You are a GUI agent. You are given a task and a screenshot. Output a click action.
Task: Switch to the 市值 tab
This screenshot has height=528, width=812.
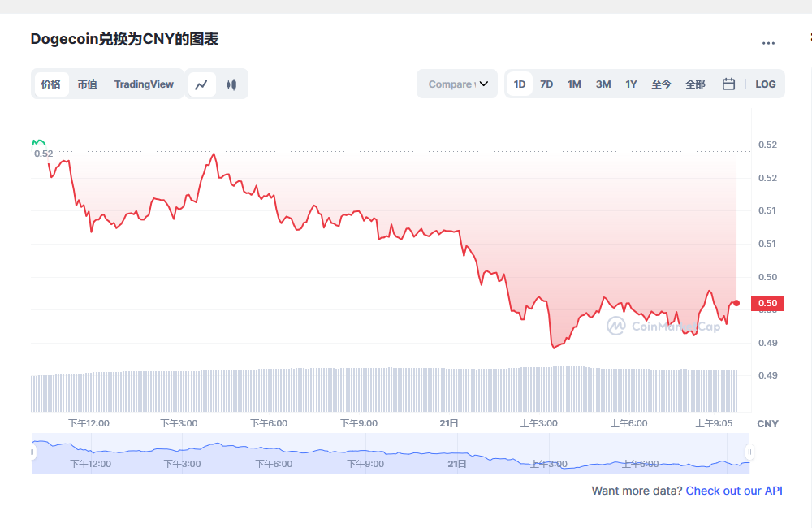[x=87, y=84]
